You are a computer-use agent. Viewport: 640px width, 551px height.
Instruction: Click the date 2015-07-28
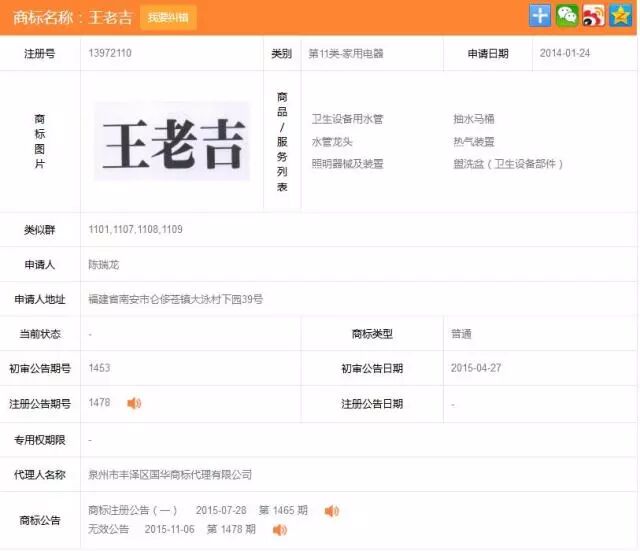[221, 511]
